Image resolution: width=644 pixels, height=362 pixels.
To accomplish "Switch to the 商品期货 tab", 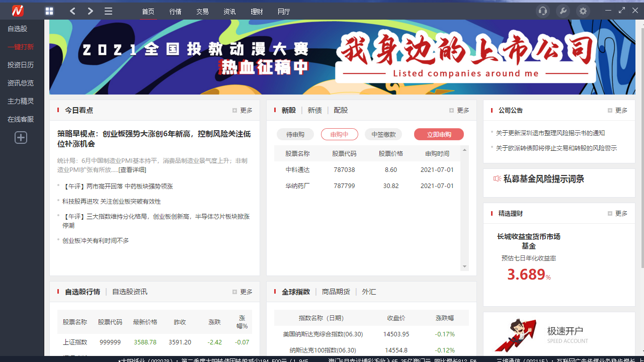I will (336, 291).
